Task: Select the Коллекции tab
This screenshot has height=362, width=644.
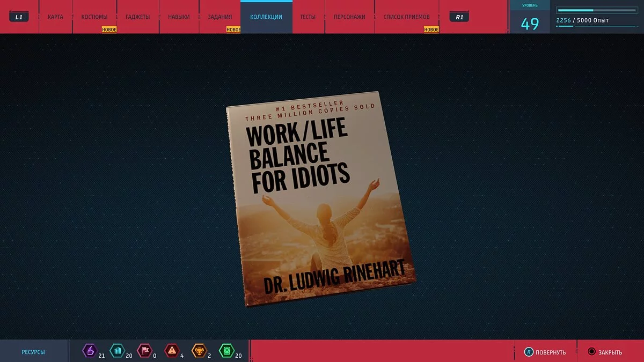Action: (x=266, y=17)
